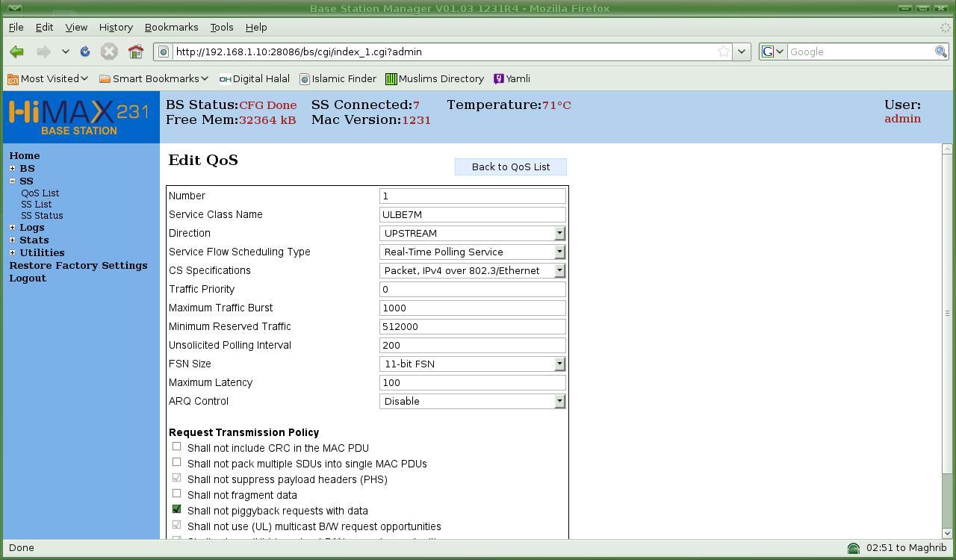Click the page vertical scrollbar
This screenshot has width=956, height=560.
point(947,314)
